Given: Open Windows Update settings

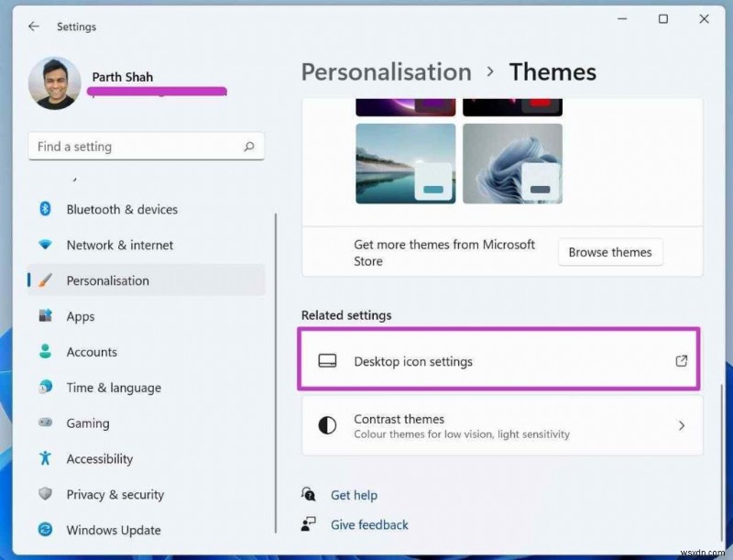Looking at the screenshot, I should point(113,530).
